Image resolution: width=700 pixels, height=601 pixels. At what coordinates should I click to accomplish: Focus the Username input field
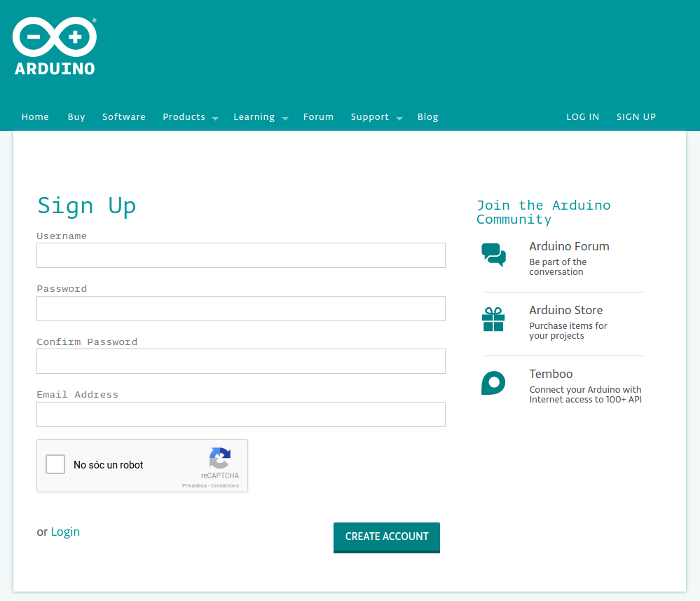coord(241,255)
